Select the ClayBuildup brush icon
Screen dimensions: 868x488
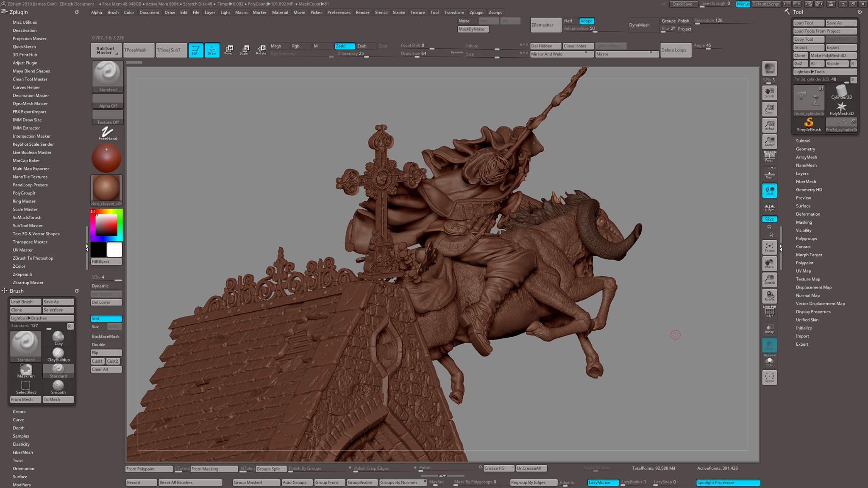point(58,355)
